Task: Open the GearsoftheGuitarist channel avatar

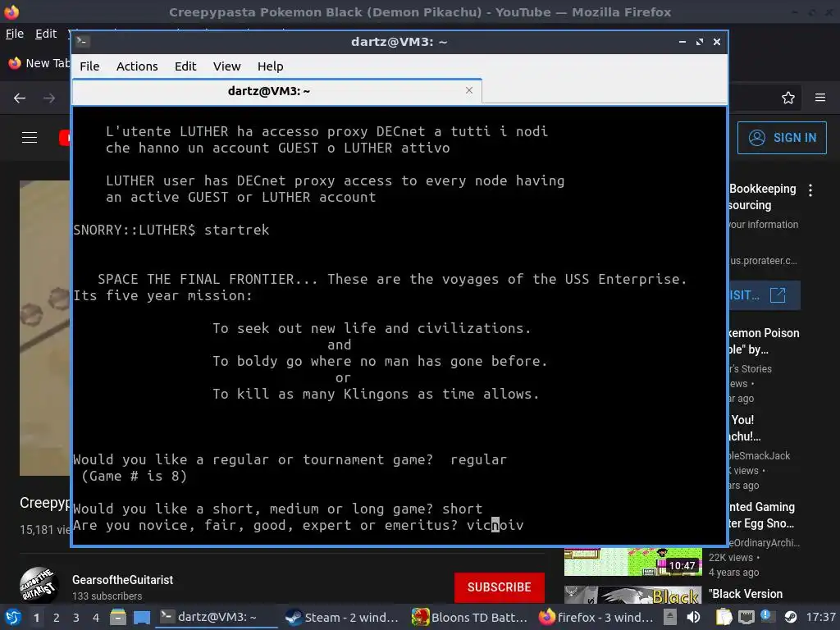Action: click(x=39, y=586)
